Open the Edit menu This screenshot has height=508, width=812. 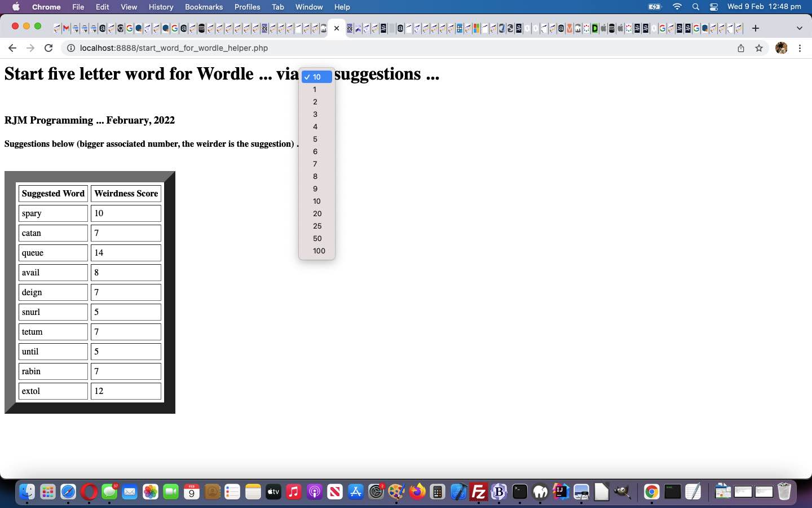click(x=103, y=7)
